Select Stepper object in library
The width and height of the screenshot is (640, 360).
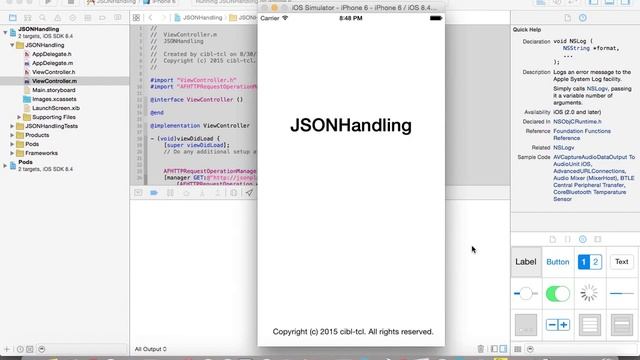click(x=558, y=325)
